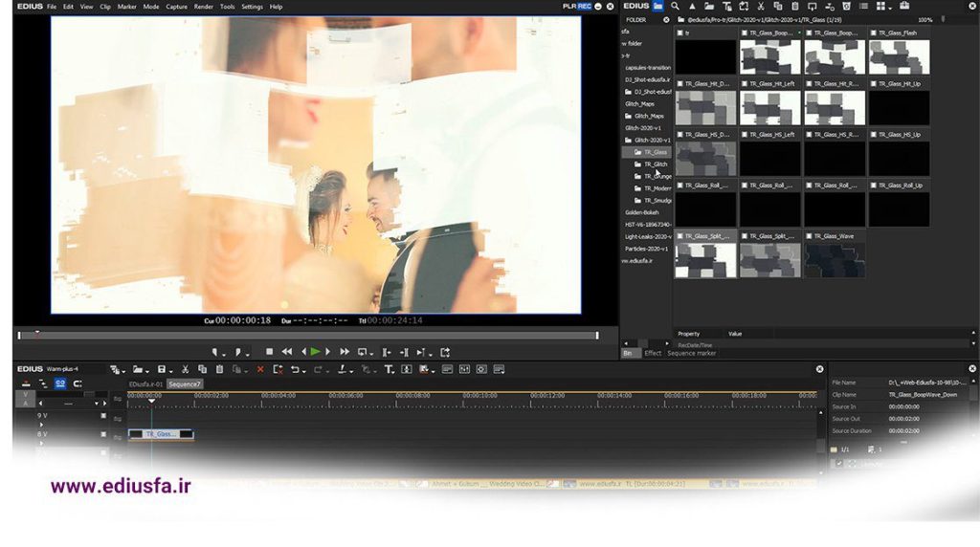
Task: Click the Cut scissors icon in bin toolbar
Action: (x=761, y=7)
